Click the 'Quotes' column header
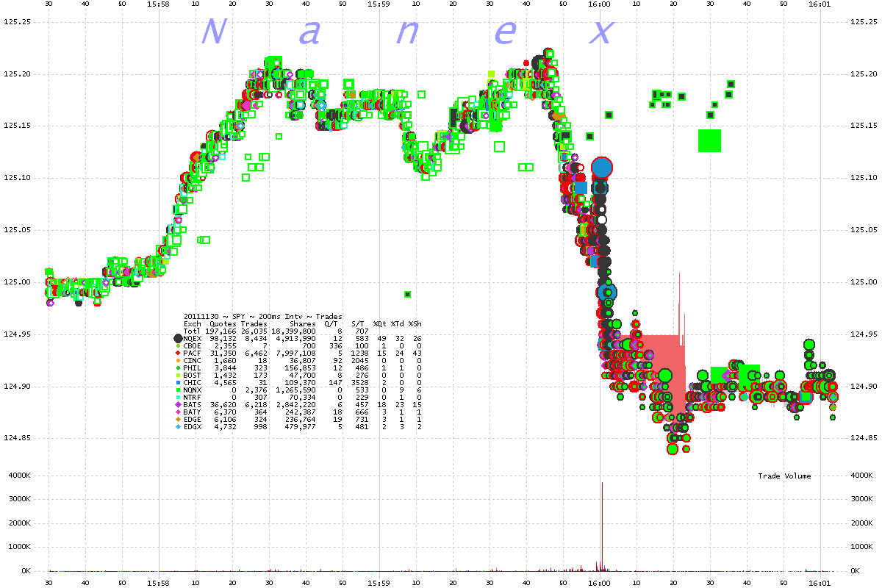 click(x=223, y=323)
